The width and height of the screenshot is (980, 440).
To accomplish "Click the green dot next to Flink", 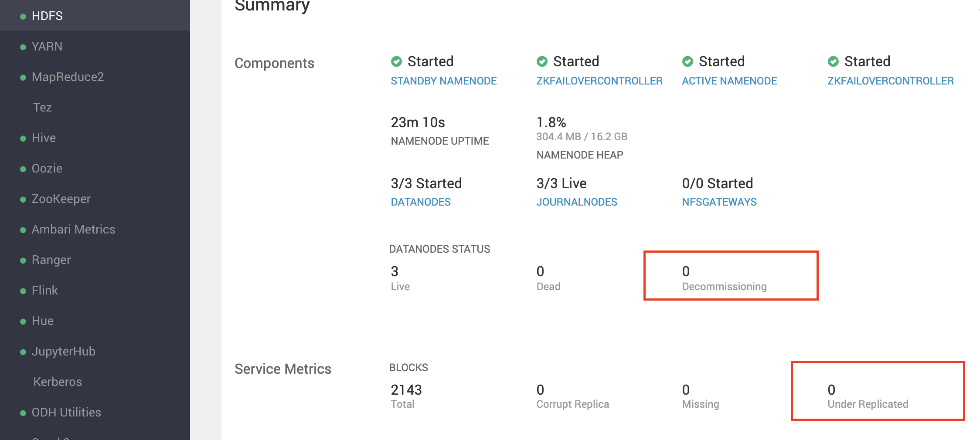I will 23,290.
